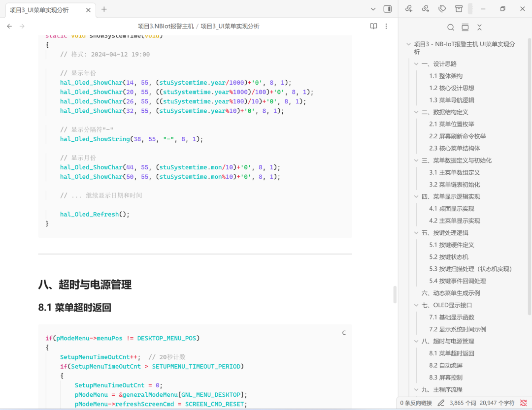This screenshot has width=532, height=410.
Task: Click the editor's vertical scrollbar thumb
Action: click(395, 294)
